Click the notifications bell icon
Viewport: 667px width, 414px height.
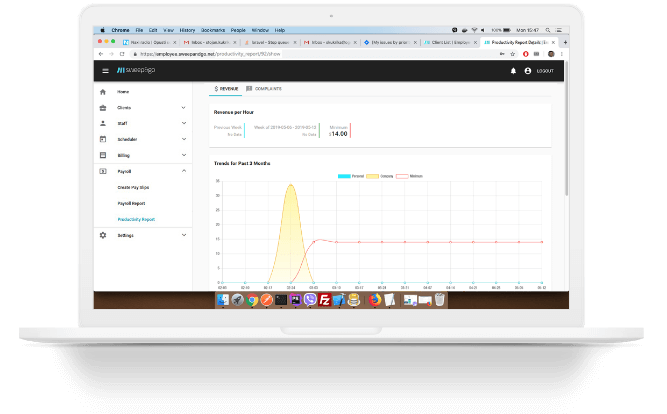coord(514,71)
